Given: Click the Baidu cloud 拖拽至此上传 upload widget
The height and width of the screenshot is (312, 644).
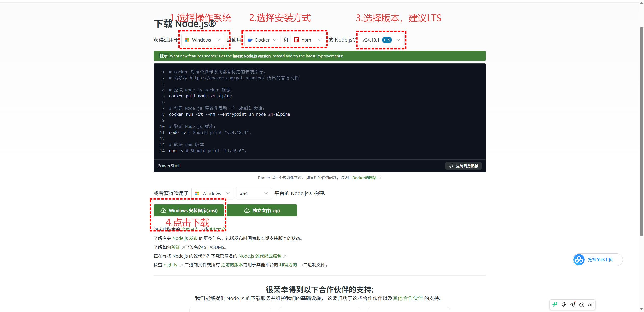Looking at the screenshot, I should [x=597, y=260].
